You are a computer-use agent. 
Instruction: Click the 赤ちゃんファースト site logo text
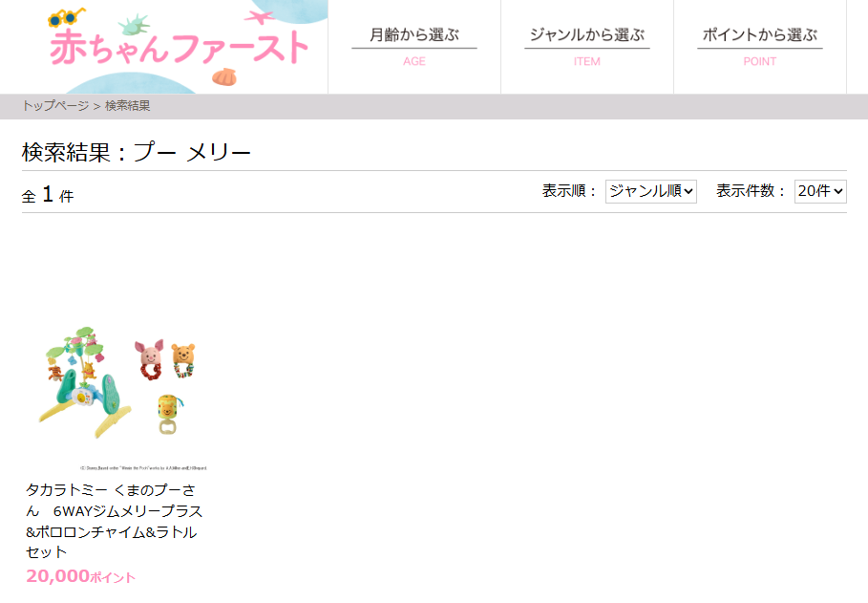[180, 48]
